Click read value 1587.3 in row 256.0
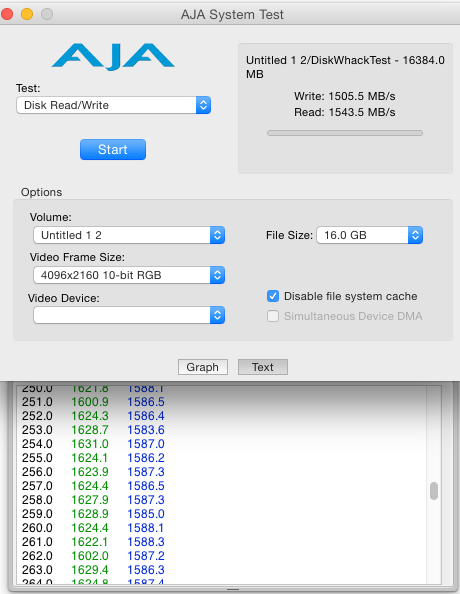The image size is (460, 594). click(146, 472)
